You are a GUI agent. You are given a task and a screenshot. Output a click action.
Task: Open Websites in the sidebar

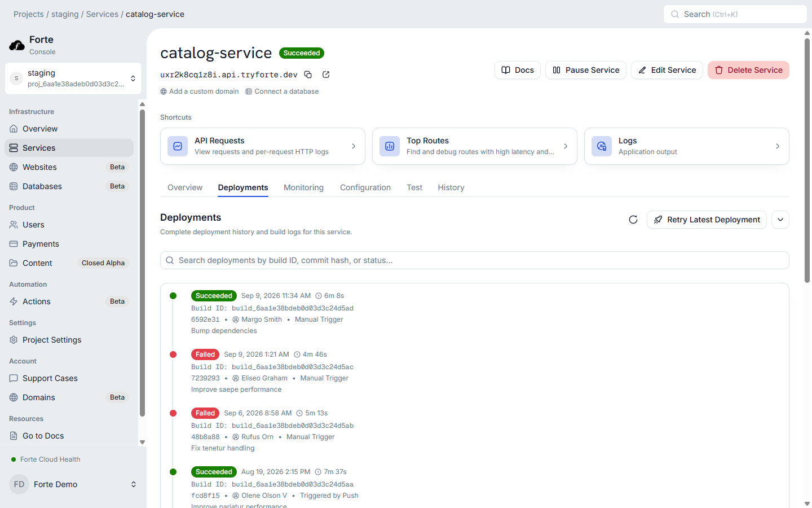pyautogui.click(x=69, y=167)
